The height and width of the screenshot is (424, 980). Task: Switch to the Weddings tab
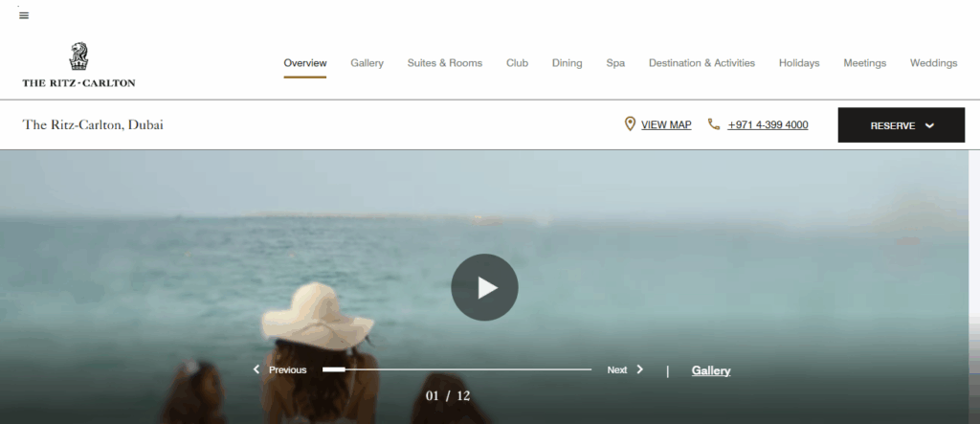(934, 63)
